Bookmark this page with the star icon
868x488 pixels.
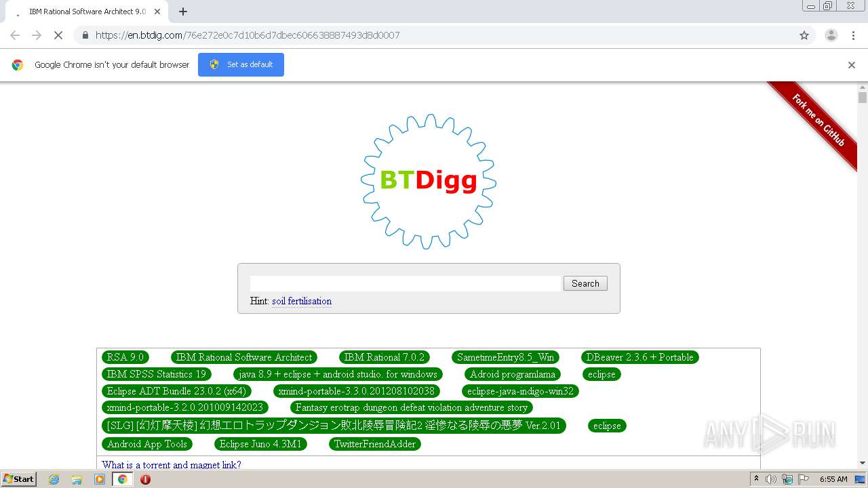pos(804,35)
